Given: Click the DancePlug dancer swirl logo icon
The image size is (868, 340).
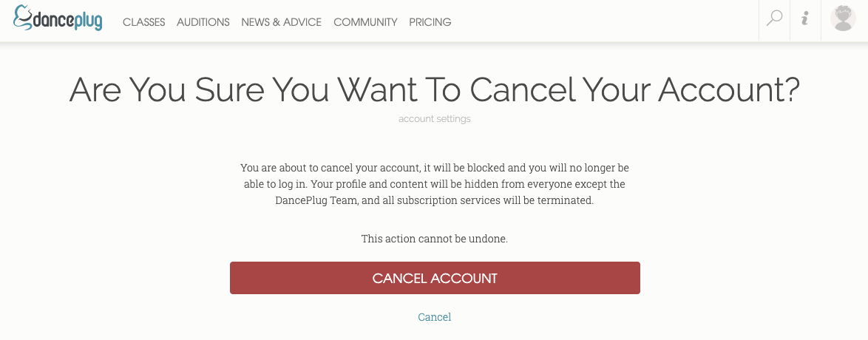Looking at the screenshot, I should click(22, 18).
